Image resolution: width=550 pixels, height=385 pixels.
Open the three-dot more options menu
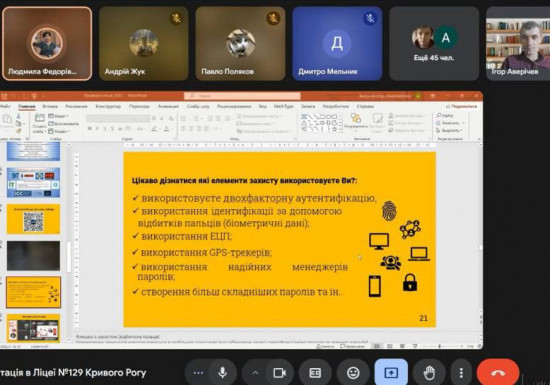(461, 373)
